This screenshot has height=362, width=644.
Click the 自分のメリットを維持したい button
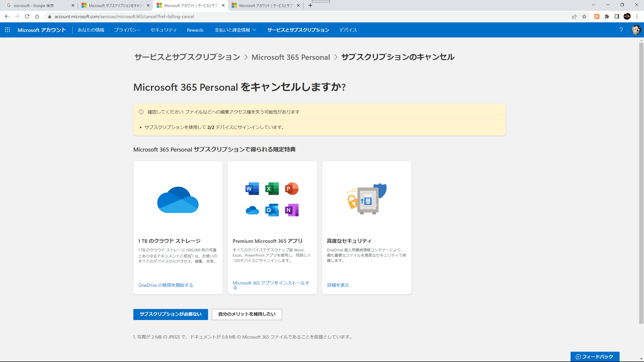pyautogui.click(x=247, y=314)
